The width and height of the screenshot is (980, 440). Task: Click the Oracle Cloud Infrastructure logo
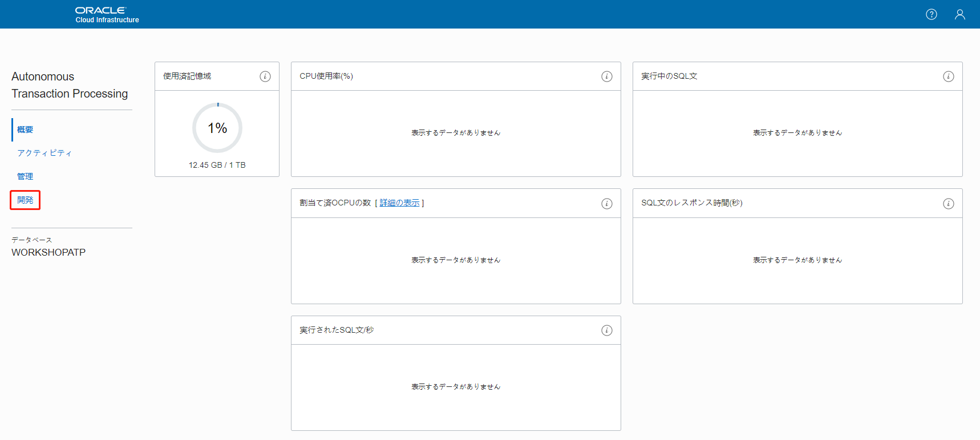[107, 14]
